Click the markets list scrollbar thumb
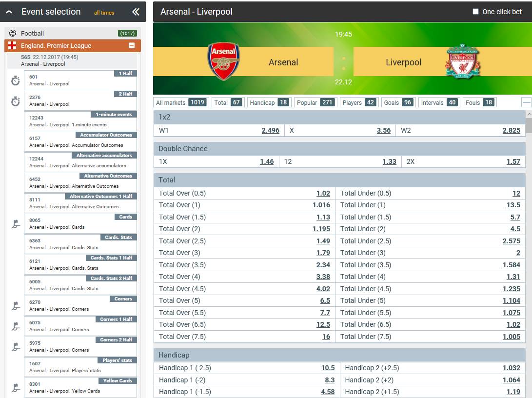Viewport: 532px width, 398px height. point(529,125)
